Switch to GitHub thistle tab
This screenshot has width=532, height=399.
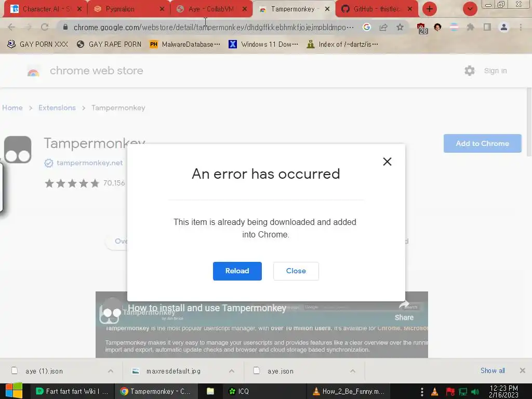pyautogui.click(x=377, y=9)
